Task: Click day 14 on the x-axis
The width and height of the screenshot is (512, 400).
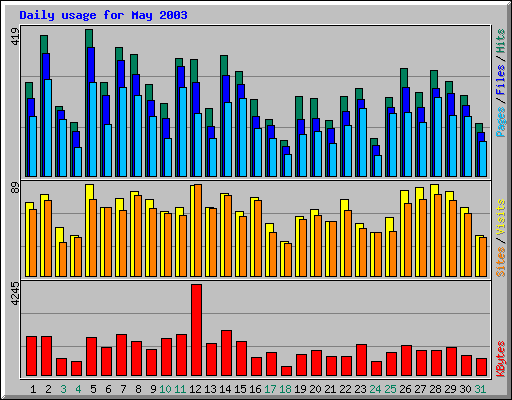Action: click(x=225, y=389)
